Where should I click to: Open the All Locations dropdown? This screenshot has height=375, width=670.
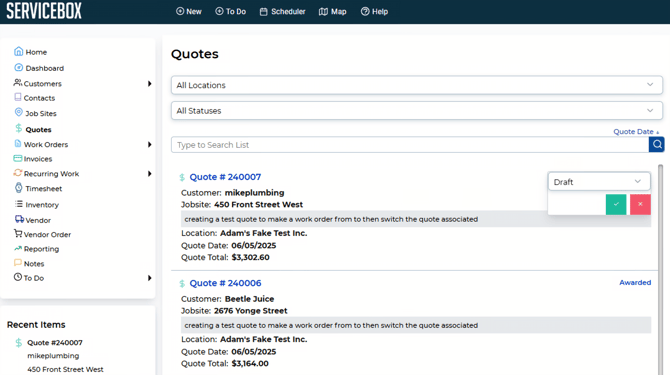[x=417, y=85]
